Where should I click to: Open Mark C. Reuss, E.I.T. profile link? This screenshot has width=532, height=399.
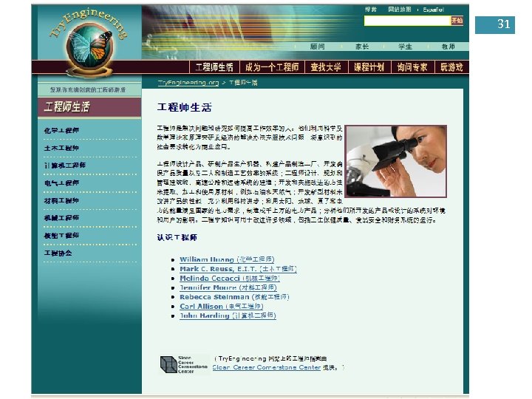(x=238, y=269)
